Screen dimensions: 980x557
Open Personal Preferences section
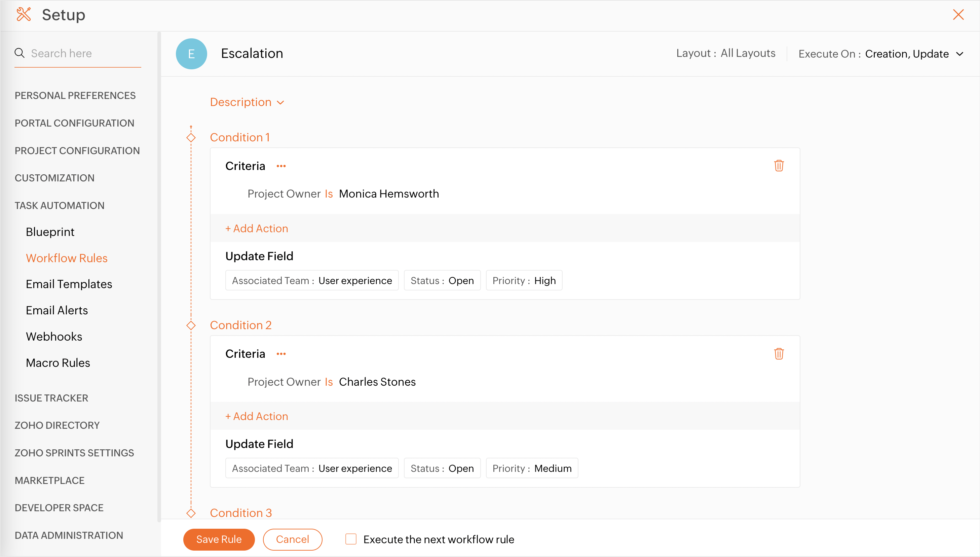75,96
